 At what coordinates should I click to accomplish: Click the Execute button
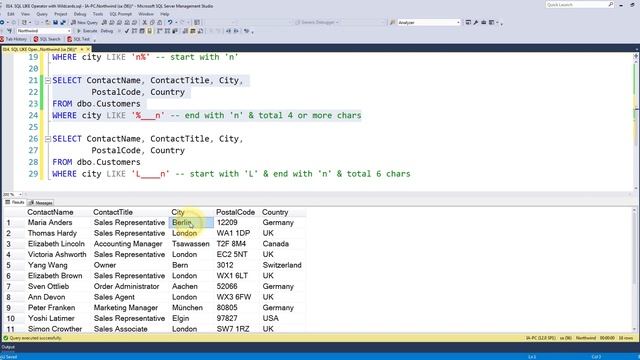pos(87,31)
